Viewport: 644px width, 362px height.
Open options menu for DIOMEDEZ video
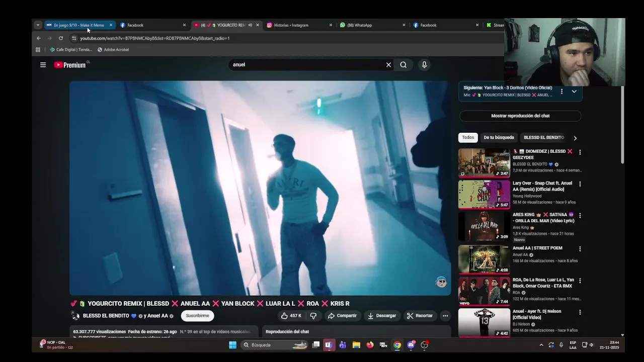(580, 152)
